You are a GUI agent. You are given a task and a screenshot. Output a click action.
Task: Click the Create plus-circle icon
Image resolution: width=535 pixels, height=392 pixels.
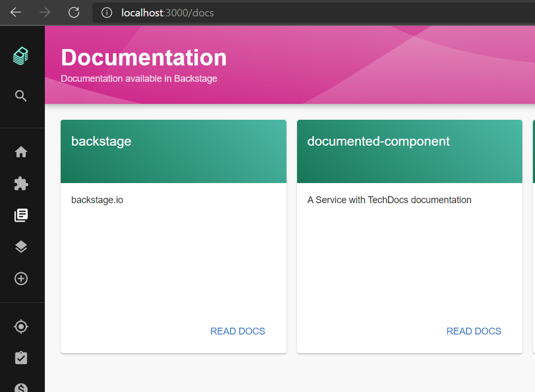click(21, 278)
